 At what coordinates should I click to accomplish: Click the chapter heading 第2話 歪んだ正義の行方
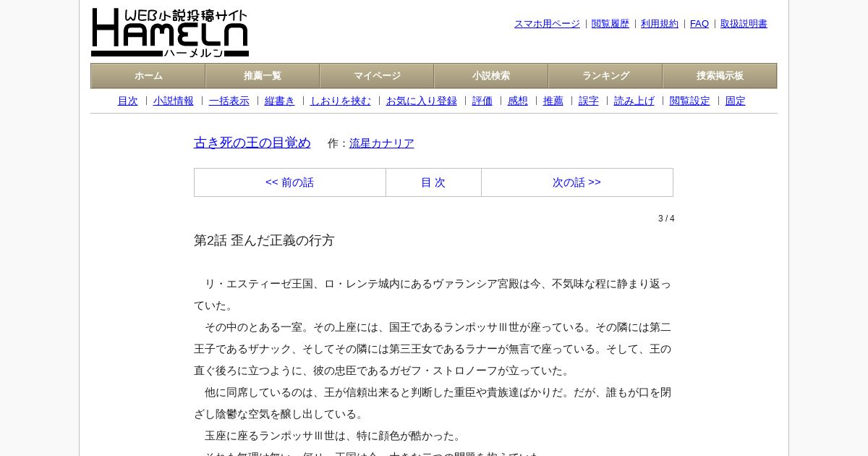click(264, 240)
